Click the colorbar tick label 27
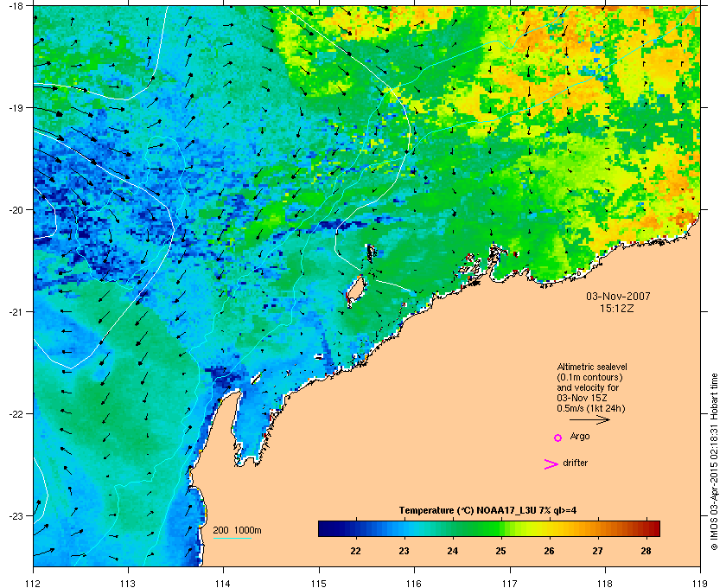 click(598, 551)
